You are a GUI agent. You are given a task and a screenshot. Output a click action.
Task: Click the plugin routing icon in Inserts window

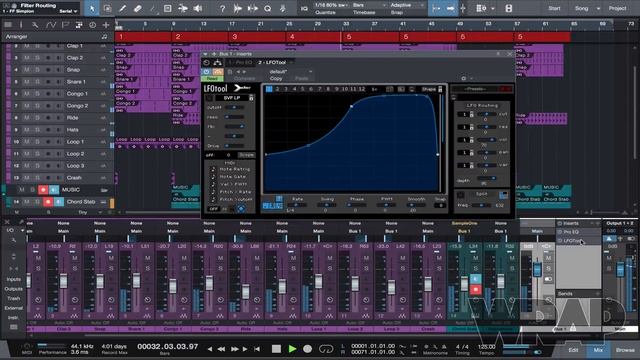click(x=218, y=62)
